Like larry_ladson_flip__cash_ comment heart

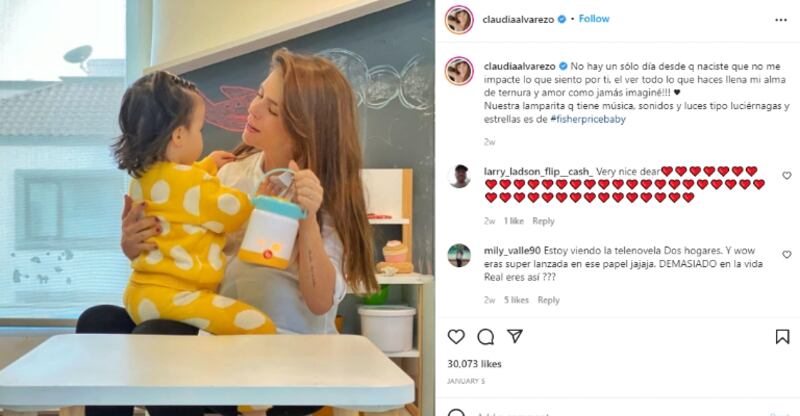coord(787,176)
